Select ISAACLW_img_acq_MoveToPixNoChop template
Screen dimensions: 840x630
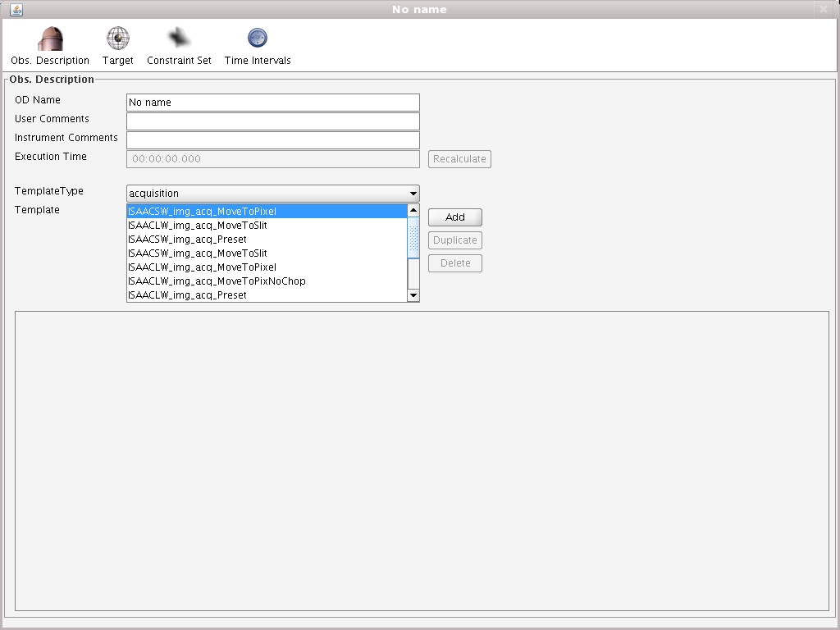tap(267, 281)
